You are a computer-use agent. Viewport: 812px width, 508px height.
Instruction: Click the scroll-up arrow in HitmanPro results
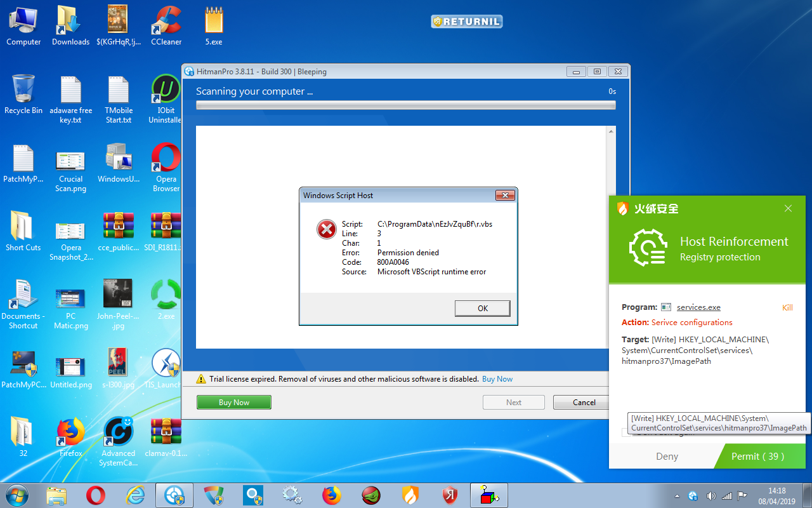612,131
